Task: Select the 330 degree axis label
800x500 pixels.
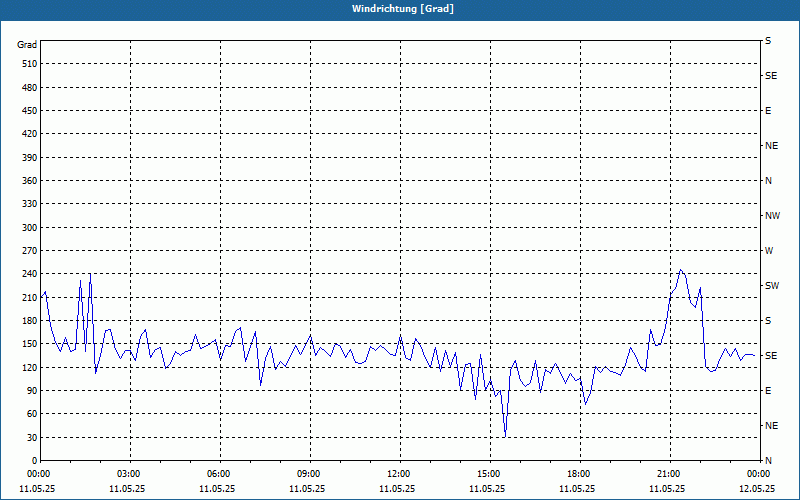Action: click(30, 204)
